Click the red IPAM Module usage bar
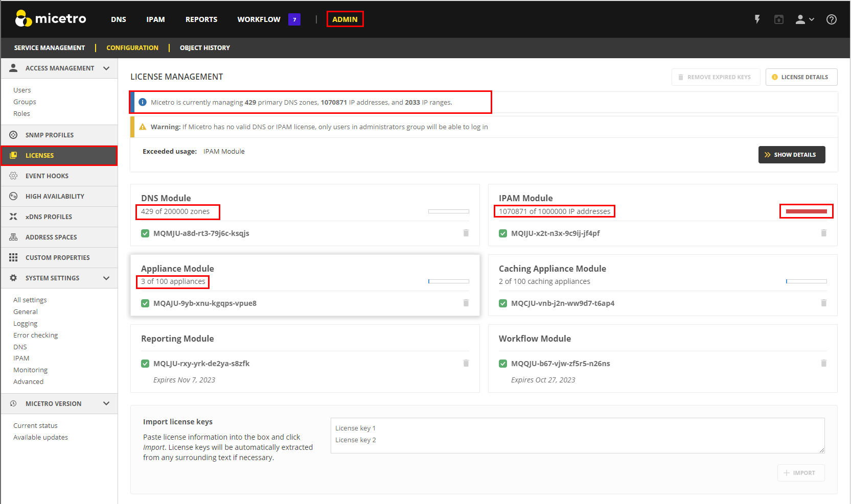 (x=806, y=211)
